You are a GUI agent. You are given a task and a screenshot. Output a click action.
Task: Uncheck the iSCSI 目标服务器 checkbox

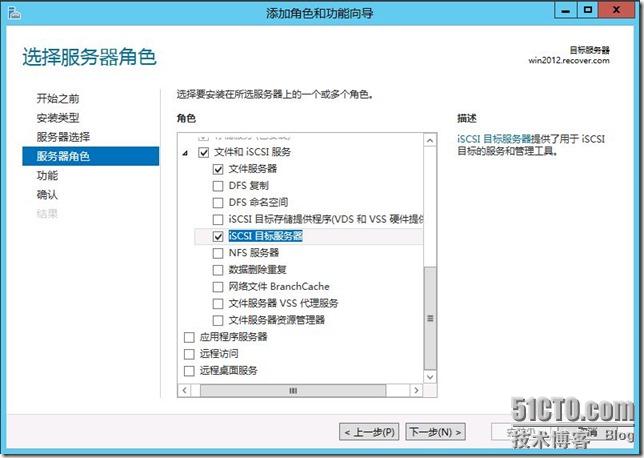click(x=218, y=236)
